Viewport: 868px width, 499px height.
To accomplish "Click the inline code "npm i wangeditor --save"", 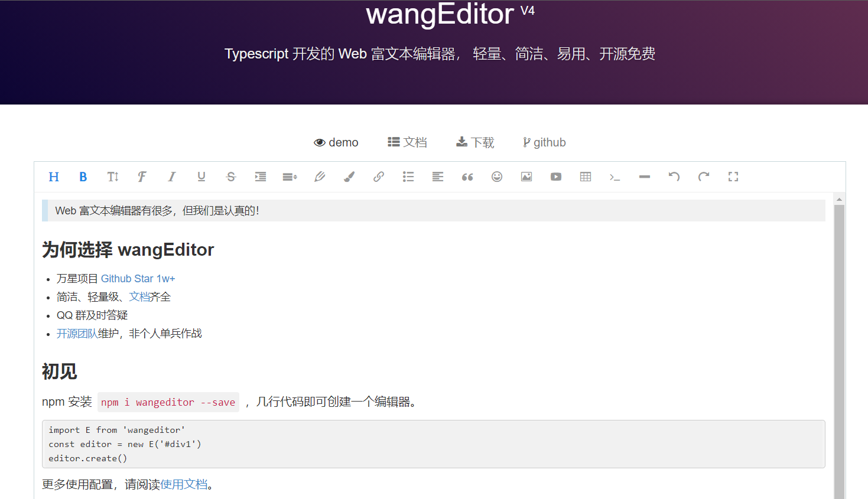I will 168,402.
